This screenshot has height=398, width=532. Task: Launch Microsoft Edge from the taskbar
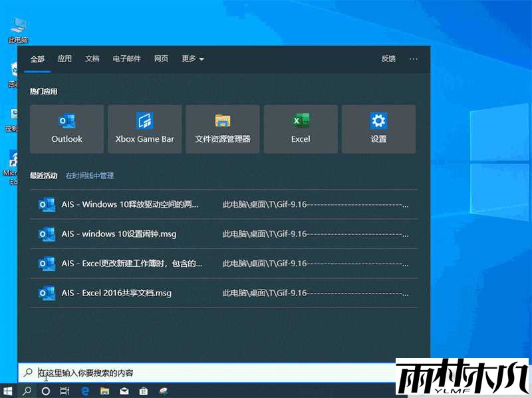(85, 391)
